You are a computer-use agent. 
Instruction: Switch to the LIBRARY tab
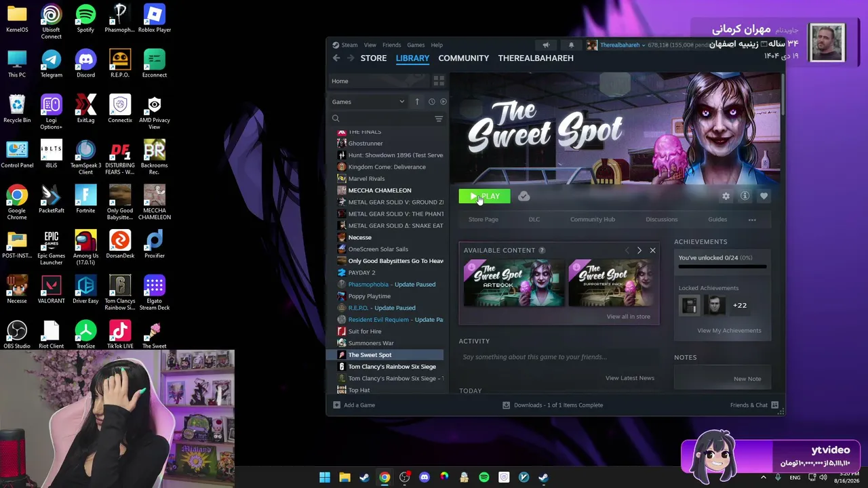click(x=412, y=58)
